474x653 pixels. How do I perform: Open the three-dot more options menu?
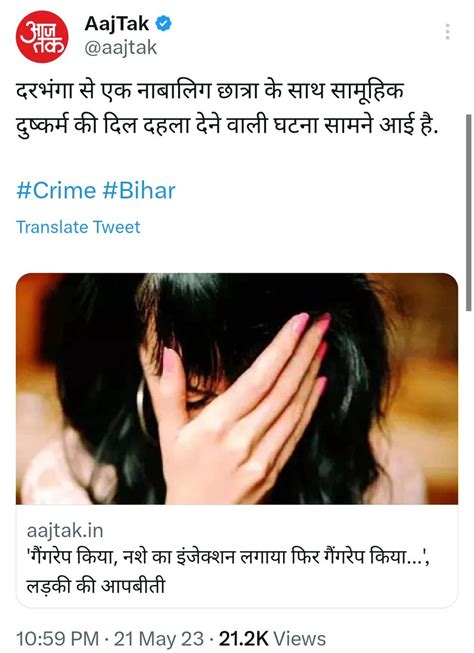coord(447,32)
